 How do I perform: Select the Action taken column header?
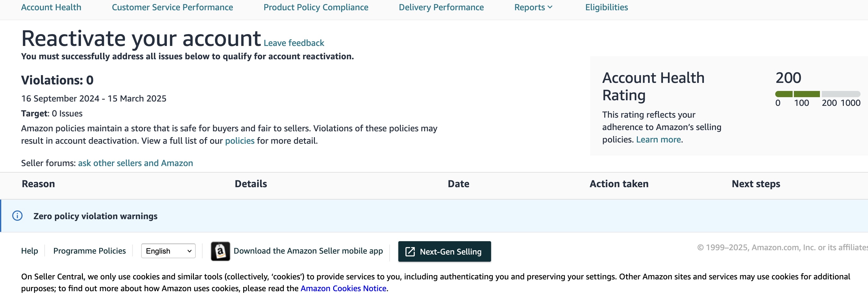[619, 184]
